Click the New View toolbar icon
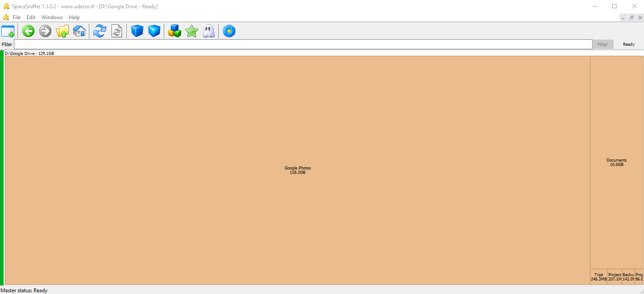The width and height of the screenshot is (644, 294). (8, 31)
